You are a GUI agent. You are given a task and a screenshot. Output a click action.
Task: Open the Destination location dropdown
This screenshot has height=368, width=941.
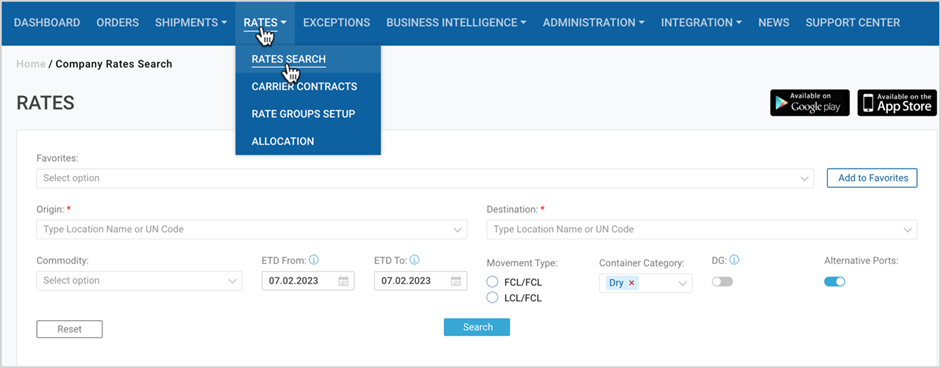(702, 229)
